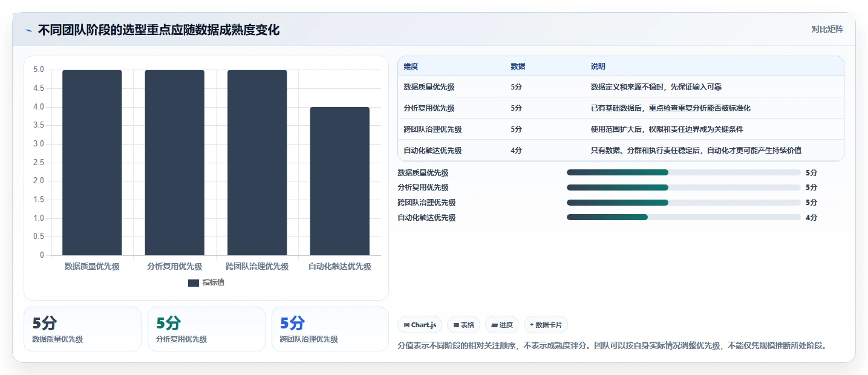Click description 使用范围扩大后，权限和责任边界成为关键条件

[x=667, y=129]
